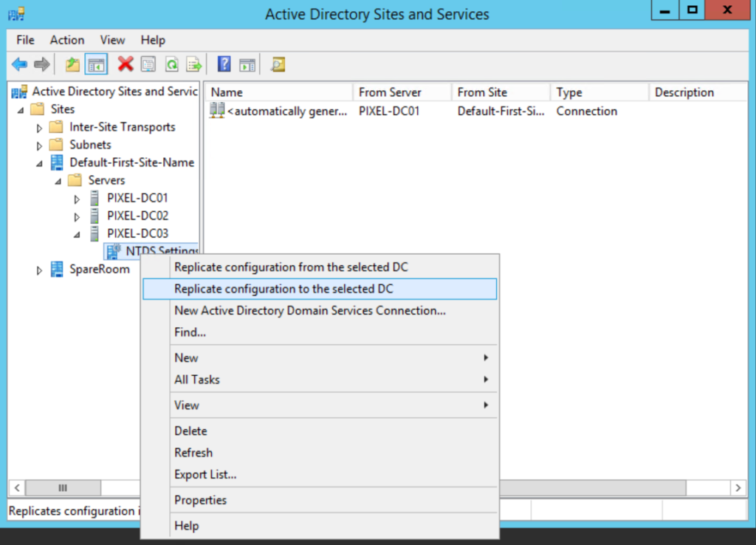
Task: Click Find in the context menu
Action: tap(190, 332)
